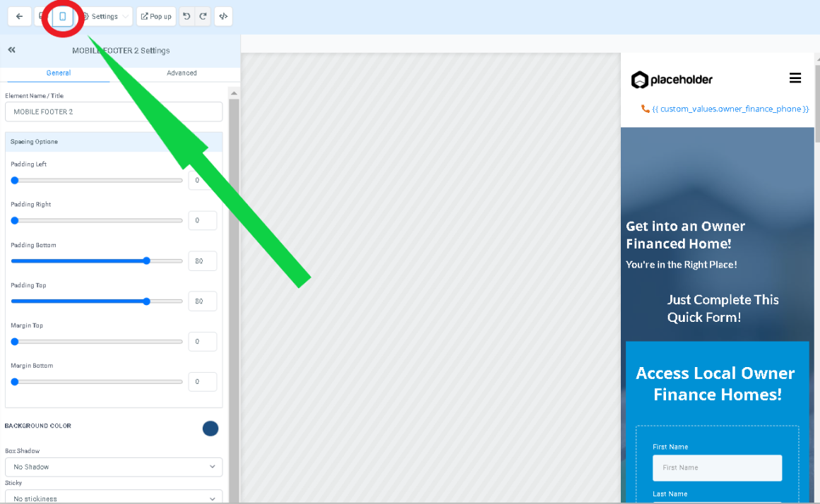Adjust the Padding Bottom slider handle

click(147, 261)
